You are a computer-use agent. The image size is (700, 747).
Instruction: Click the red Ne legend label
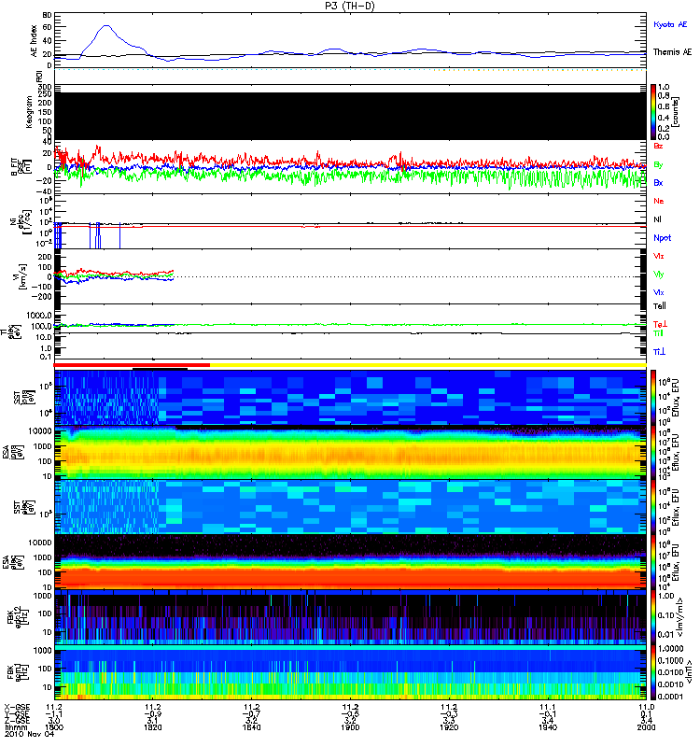click(x=658, y=201)
